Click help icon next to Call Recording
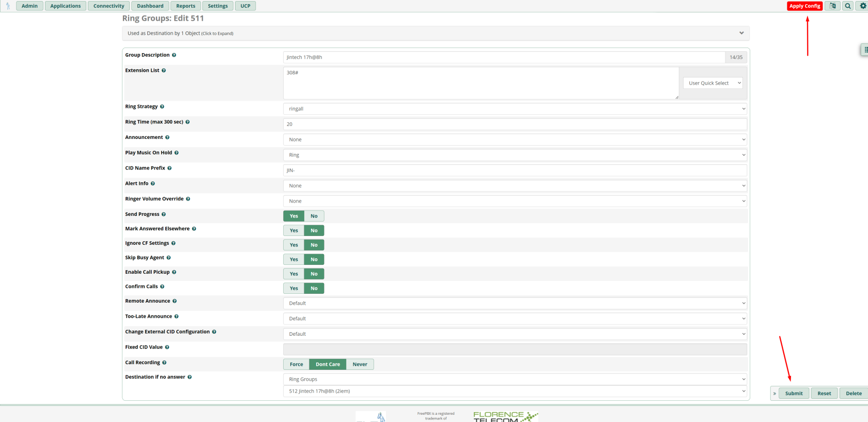The image size is (868, 422). (x=164, y=363)
